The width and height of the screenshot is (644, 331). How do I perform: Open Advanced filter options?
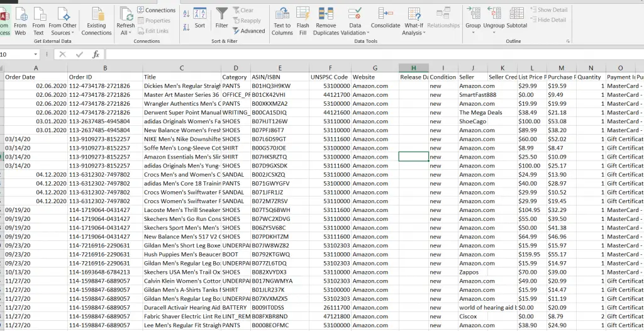click(249, 31)
